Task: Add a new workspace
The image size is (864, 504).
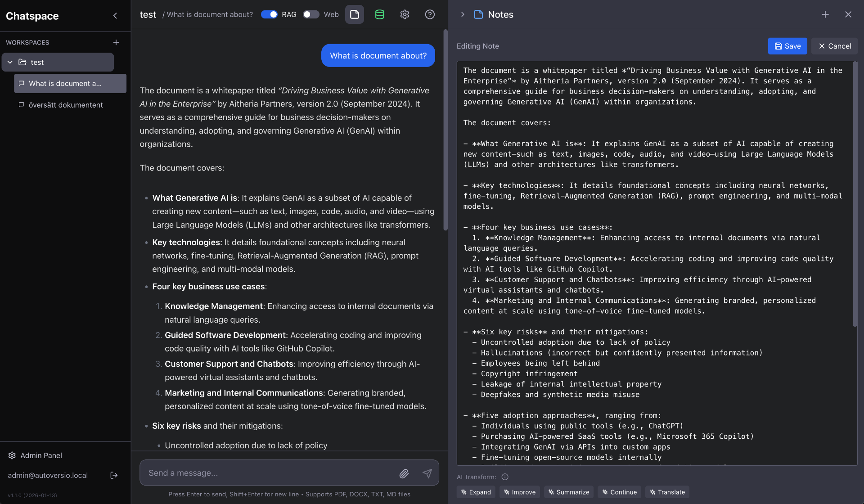Action: point(116,42)
